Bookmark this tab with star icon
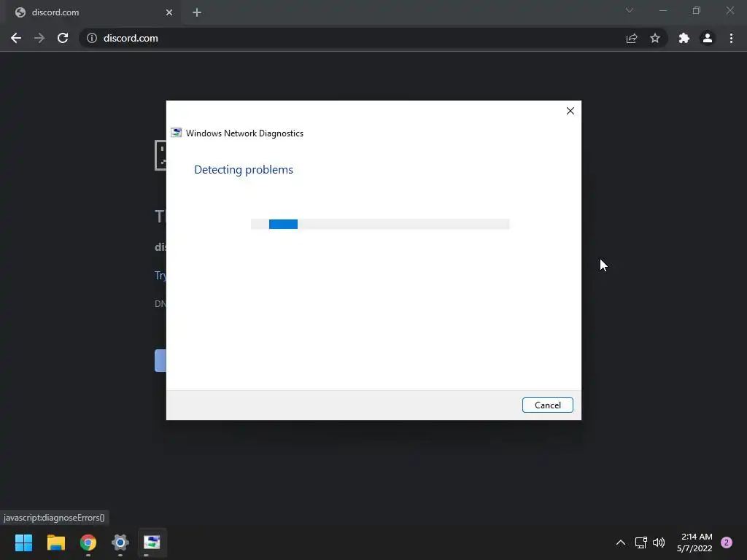The width and height of the screenshot is (747, 560). (x=655, y=38)
